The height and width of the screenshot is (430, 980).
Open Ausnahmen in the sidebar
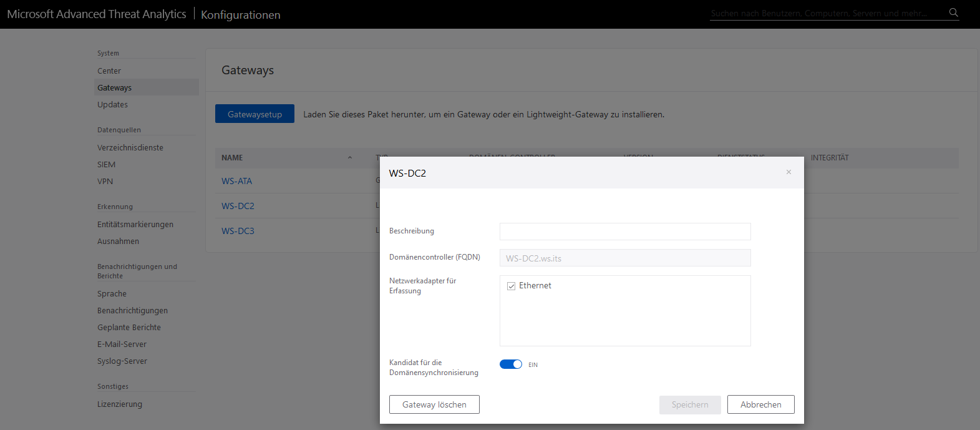click(x=118, y=242)
